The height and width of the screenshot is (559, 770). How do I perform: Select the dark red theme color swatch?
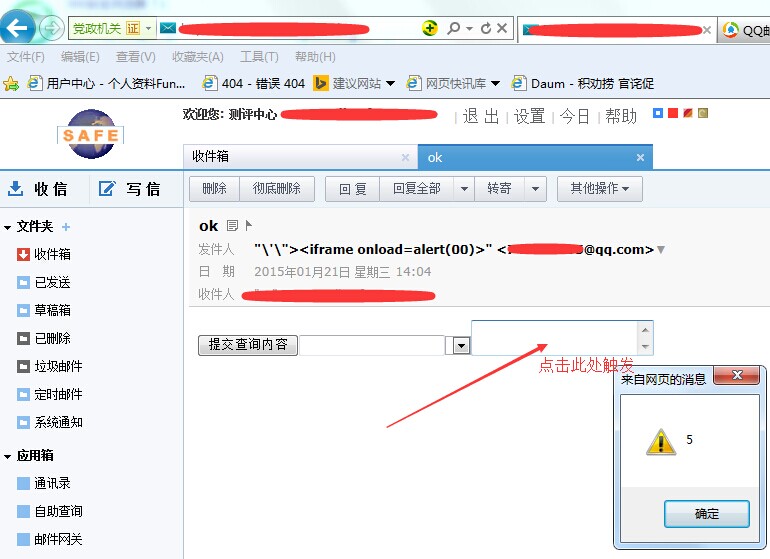688,113
